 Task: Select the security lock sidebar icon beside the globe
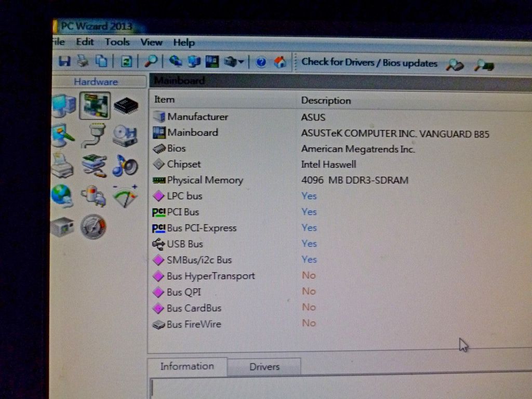pyautogui.click(x=94, y=196)
